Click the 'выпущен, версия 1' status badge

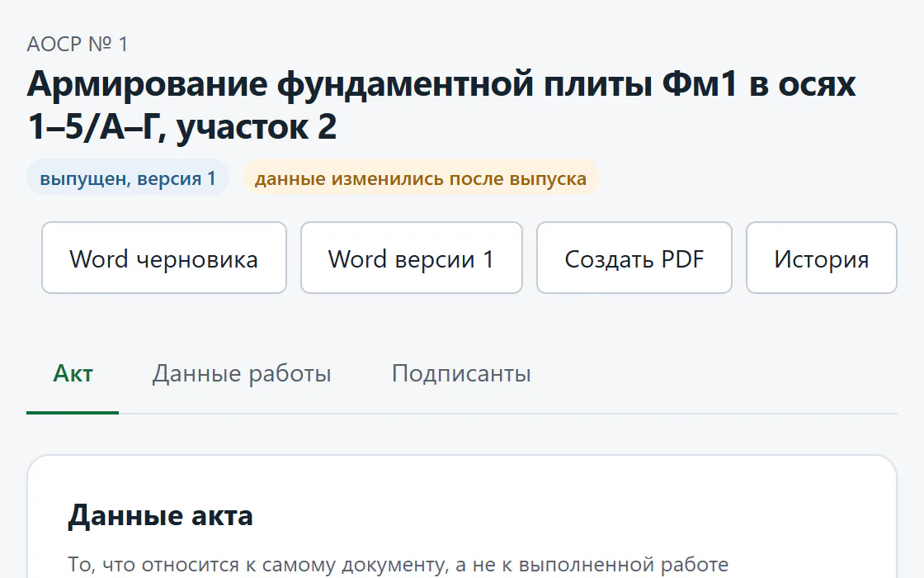(128, 178)
